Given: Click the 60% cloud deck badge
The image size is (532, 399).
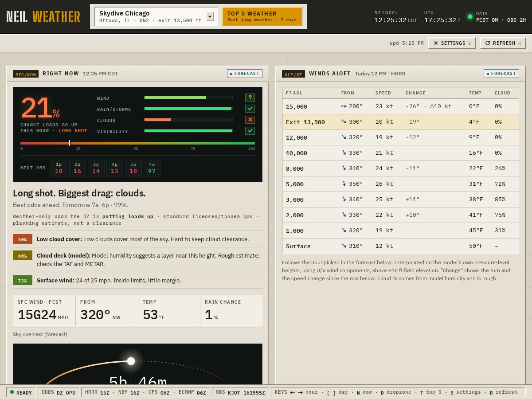Looking at the screenshot, I should (23, 256).
